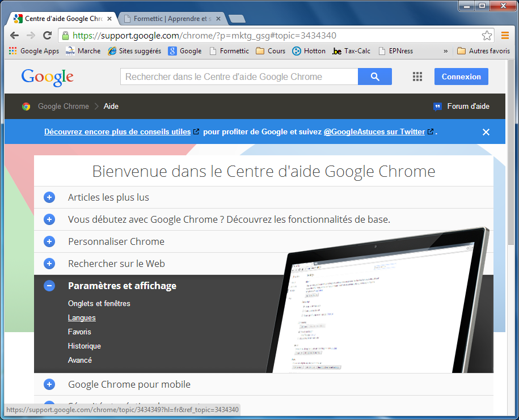This screenshot has width=519, height=420.
Task: Click the green padlock security icon
Action: (66, 35)
